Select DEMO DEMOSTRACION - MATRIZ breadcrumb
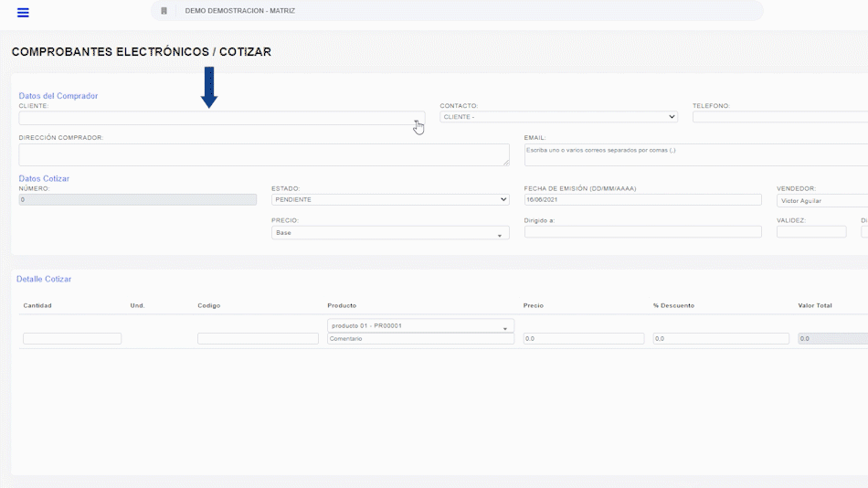Image resolution: width=868 pixels, height=488 pixels. pyautogui.click(x=239, y=11)
